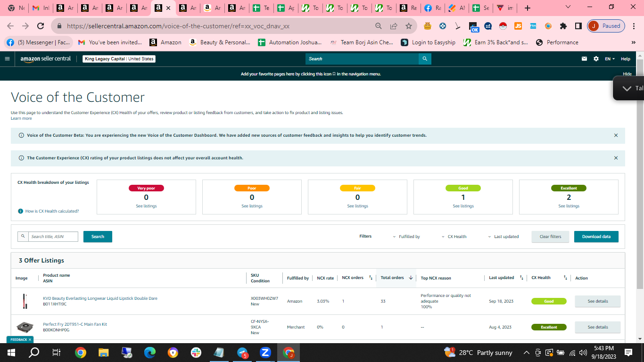Open the King Legacy Capital marketplace switcher
644x362 pixels.
119,59
